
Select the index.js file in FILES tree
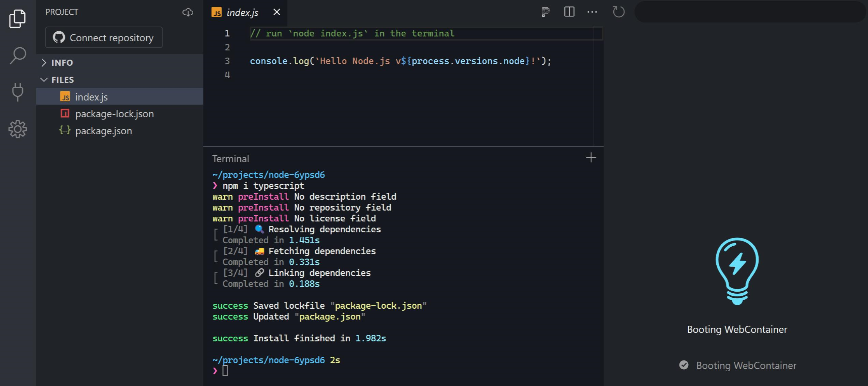[x=91, y=96]
